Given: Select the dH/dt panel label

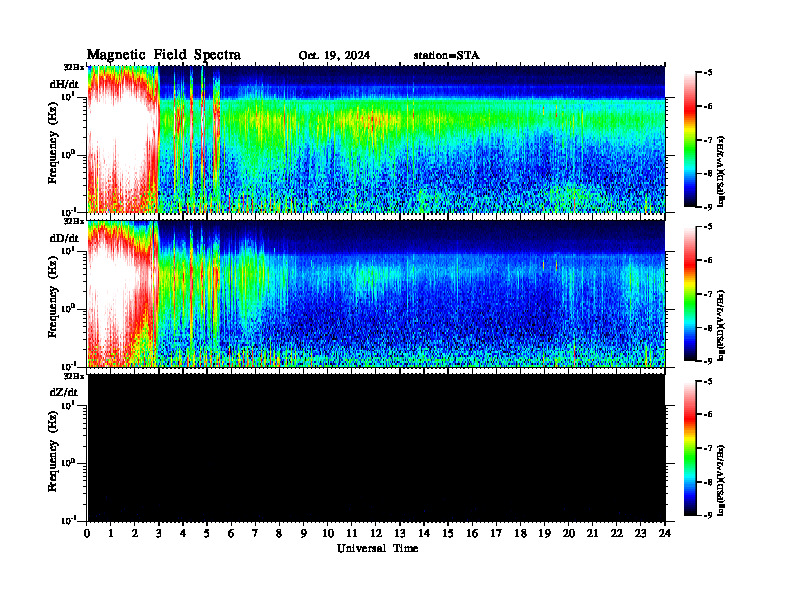Looking at the screenshot, I should [64, 84].
